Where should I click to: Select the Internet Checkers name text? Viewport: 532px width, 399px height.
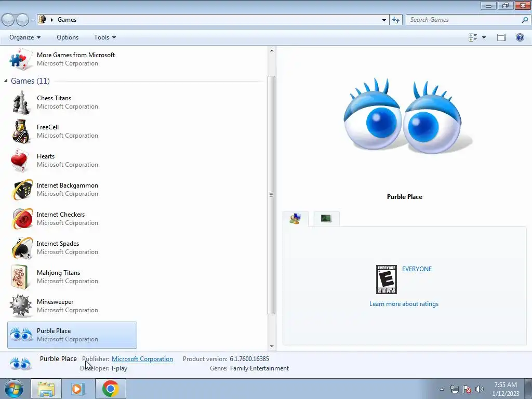pyautogui.click(x=61, y=215)
